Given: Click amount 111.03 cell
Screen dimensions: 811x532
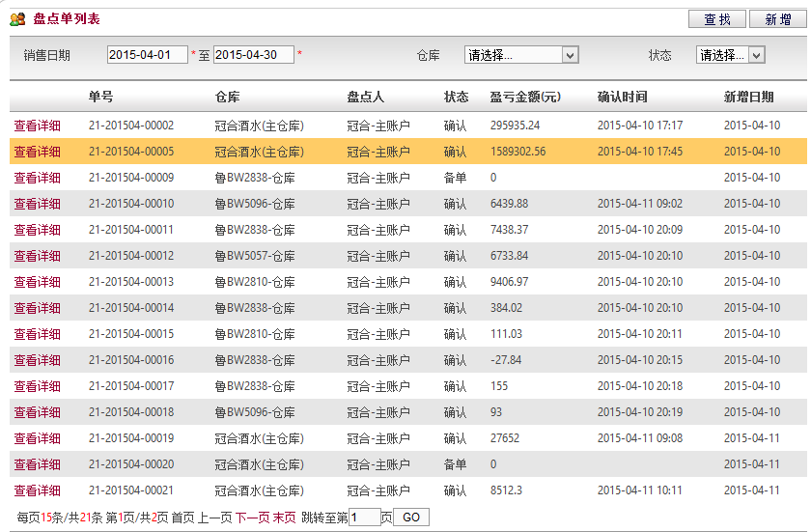Looking at the screenshot, I should point(506,334).
